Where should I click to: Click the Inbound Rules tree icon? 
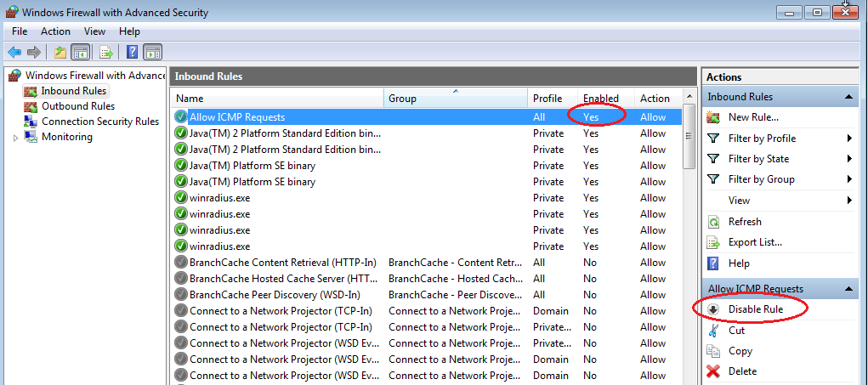coord(31,91)
